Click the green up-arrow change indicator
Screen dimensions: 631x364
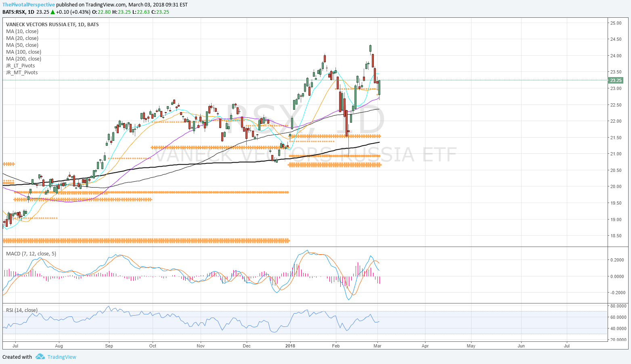pyautogui.click(x=52, y=12)
